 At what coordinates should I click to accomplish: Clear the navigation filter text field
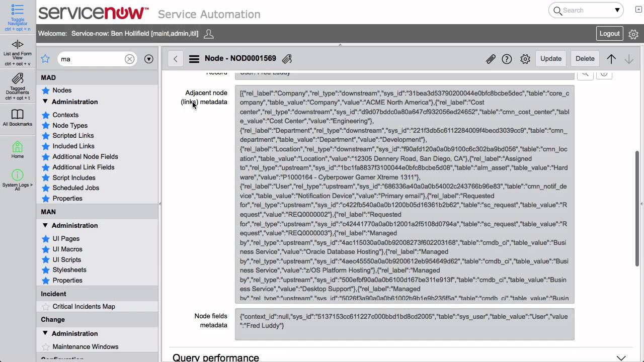(x=130, y=59)
